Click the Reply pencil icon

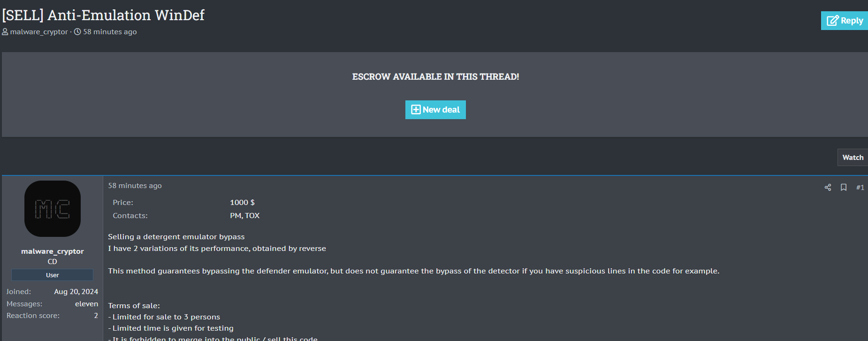[832, 21]
